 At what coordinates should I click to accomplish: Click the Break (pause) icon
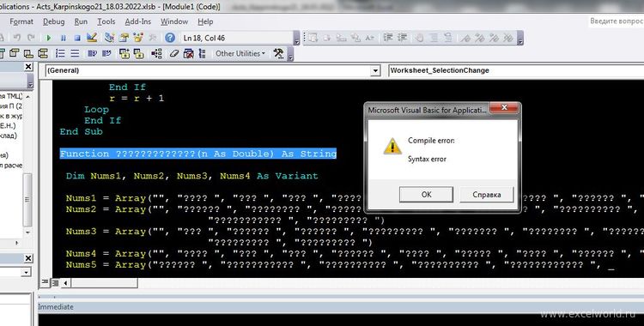coord(64,38)
